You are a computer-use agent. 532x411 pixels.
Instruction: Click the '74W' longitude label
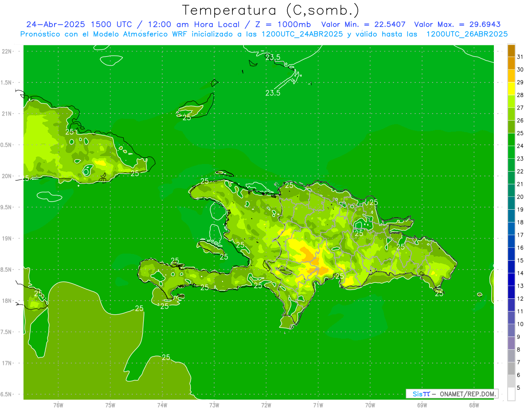pyautogui.click(x=162, y=405)
